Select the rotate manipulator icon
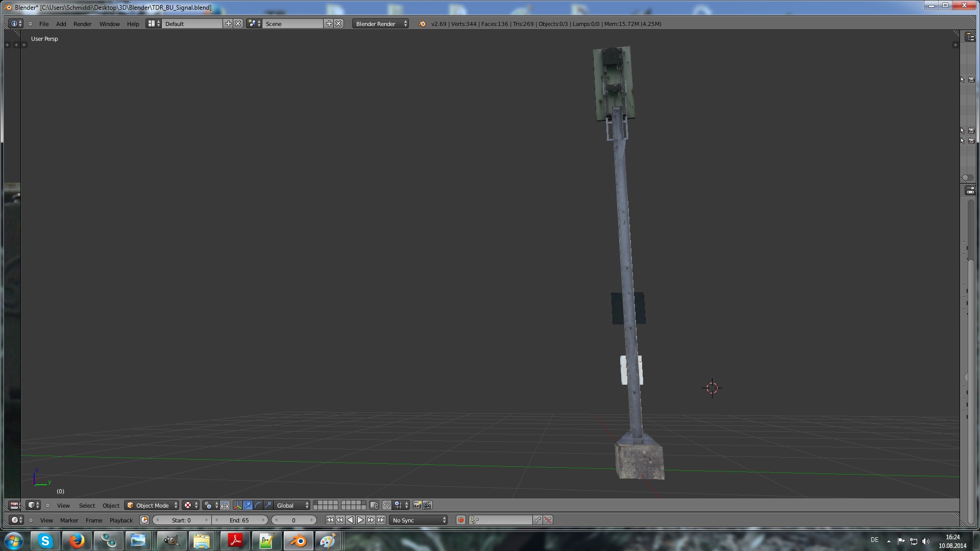980x551 pixels. (258, 505)
